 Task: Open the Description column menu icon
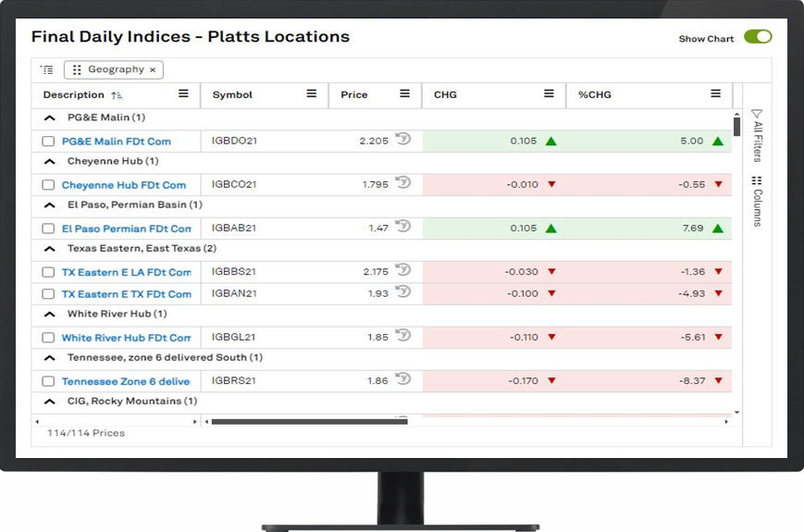(183, 94)
